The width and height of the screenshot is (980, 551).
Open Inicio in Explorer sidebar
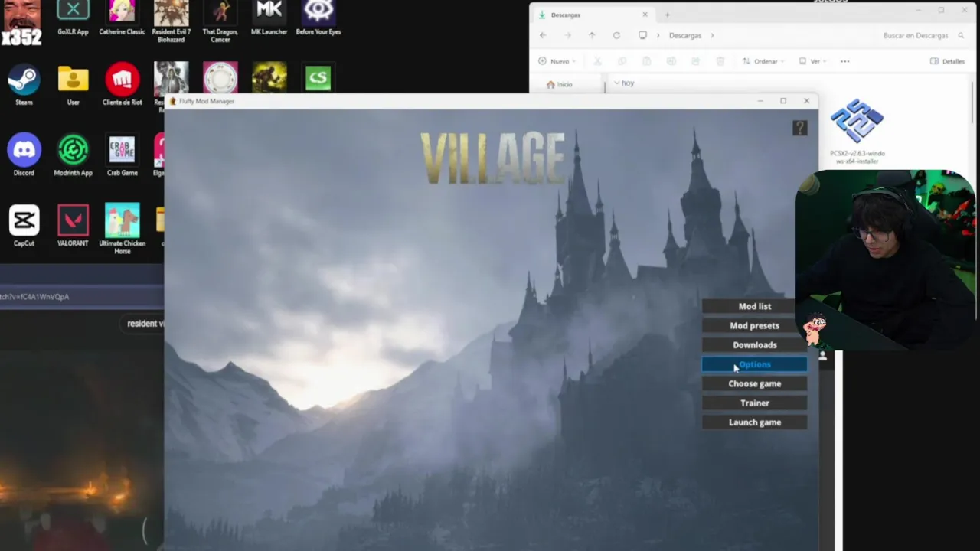(560, 84)
